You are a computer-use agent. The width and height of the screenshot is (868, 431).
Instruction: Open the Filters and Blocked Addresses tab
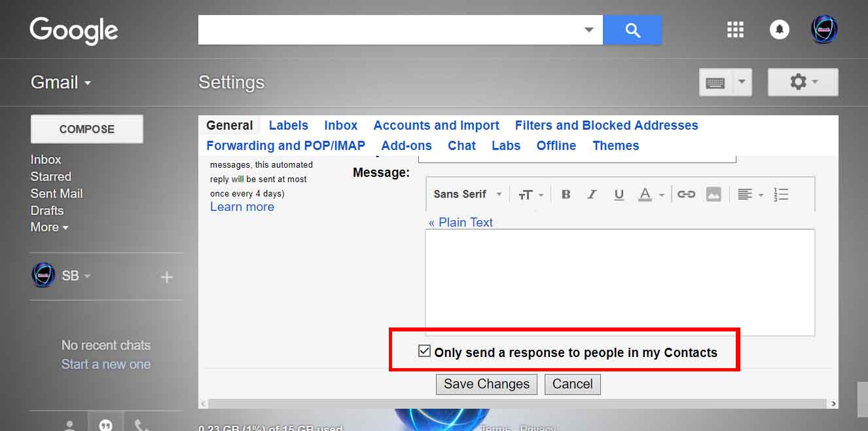(x=606, y=125)
